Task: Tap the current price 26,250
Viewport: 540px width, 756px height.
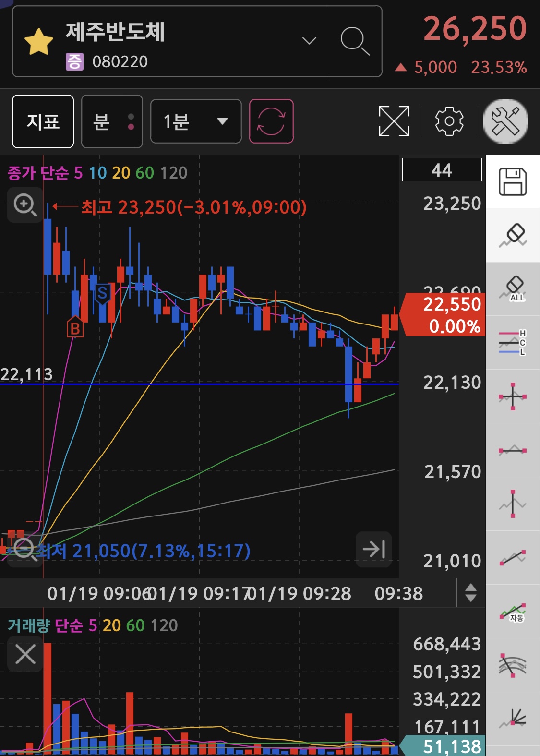Action: click(475, 28)
